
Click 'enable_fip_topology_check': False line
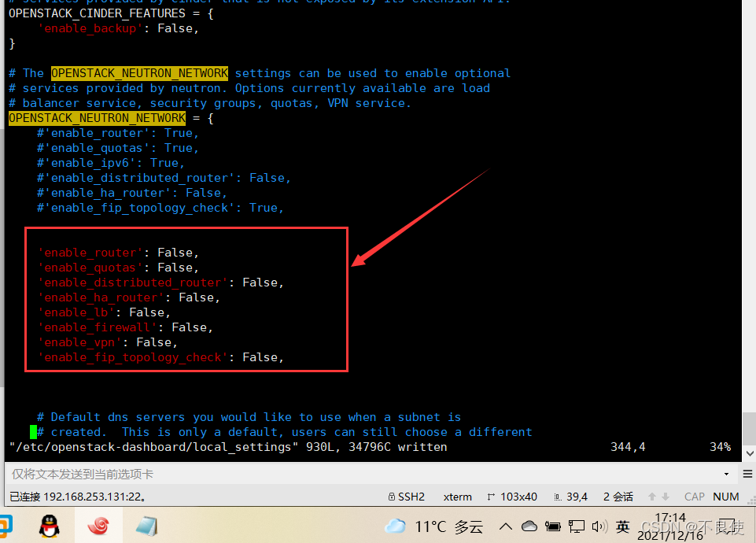160,357
